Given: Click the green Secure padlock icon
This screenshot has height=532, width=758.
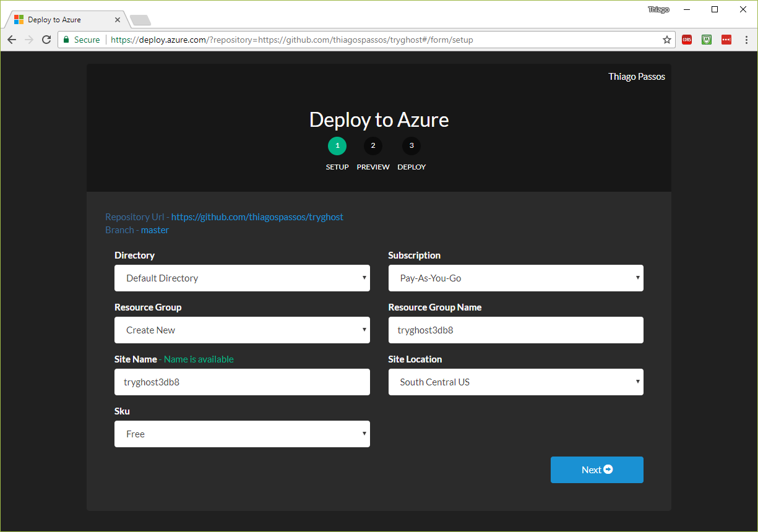Looking at the screenshot, I should coord(67,40).
